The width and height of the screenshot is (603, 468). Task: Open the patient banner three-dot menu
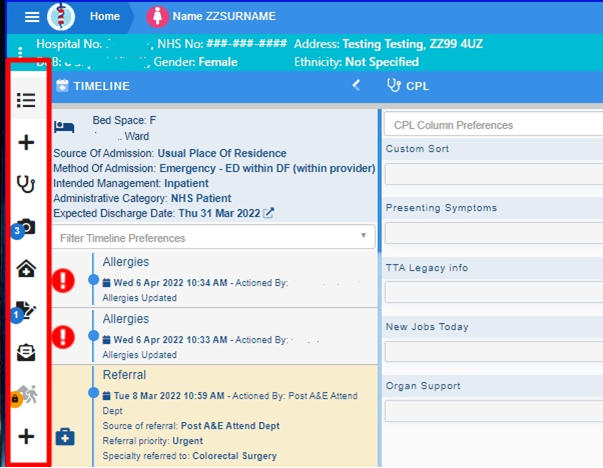click(x=20, y=53)
